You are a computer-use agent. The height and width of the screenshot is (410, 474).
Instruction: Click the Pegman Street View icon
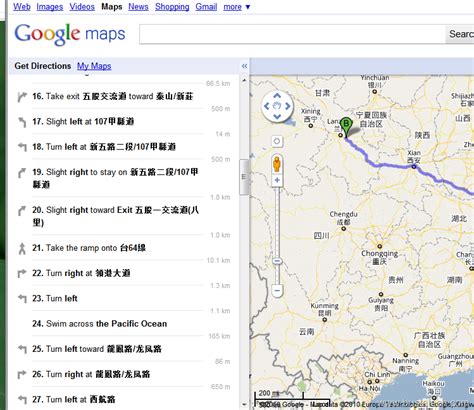[x=277, y=163]
